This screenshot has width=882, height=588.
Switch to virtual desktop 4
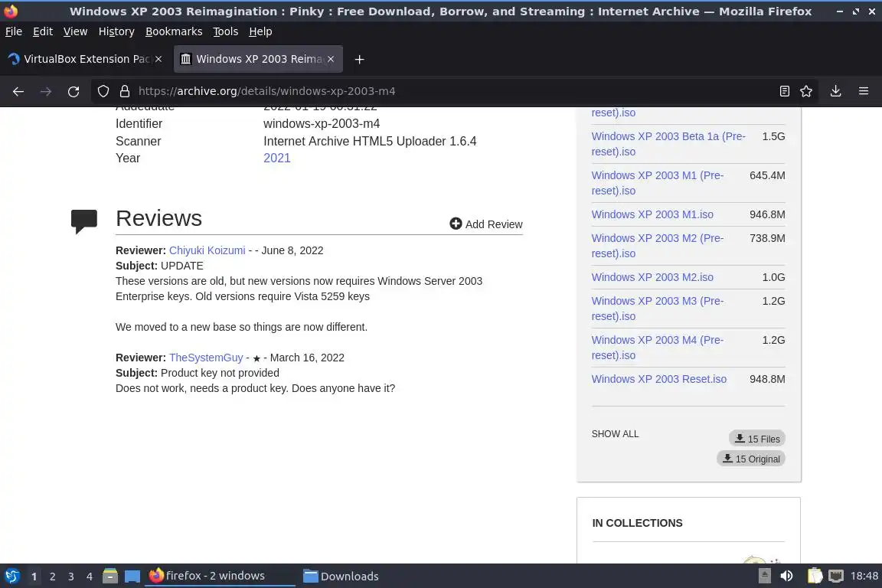(90, 577)
